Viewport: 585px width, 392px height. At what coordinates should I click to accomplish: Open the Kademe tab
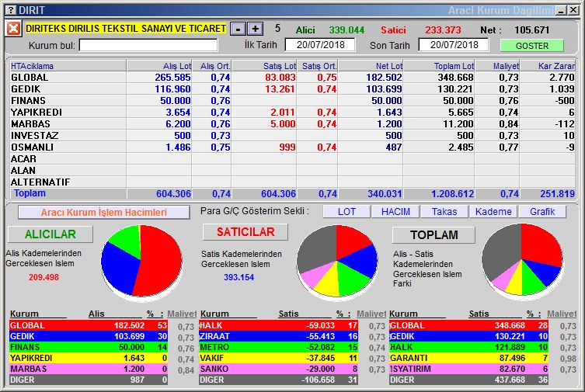pyautogui.click(x=493, y=212)
